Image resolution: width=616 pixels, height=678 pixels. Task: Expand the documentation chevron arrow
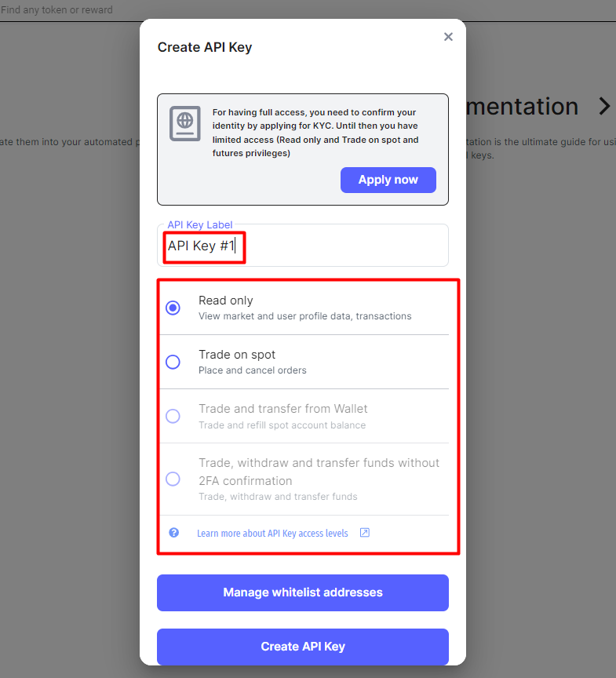tap(604, 106)
